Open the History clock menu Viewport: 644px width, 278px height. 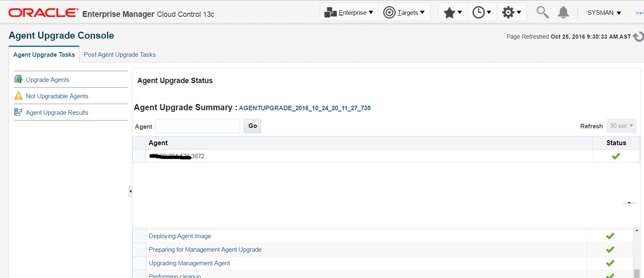coord(482,12)
